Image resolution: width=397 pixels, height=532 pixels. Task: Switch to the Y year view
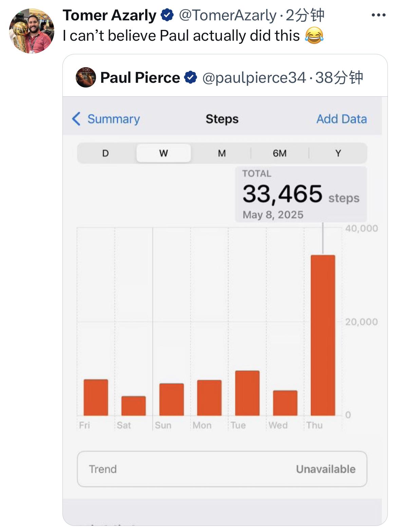[338, 153]
